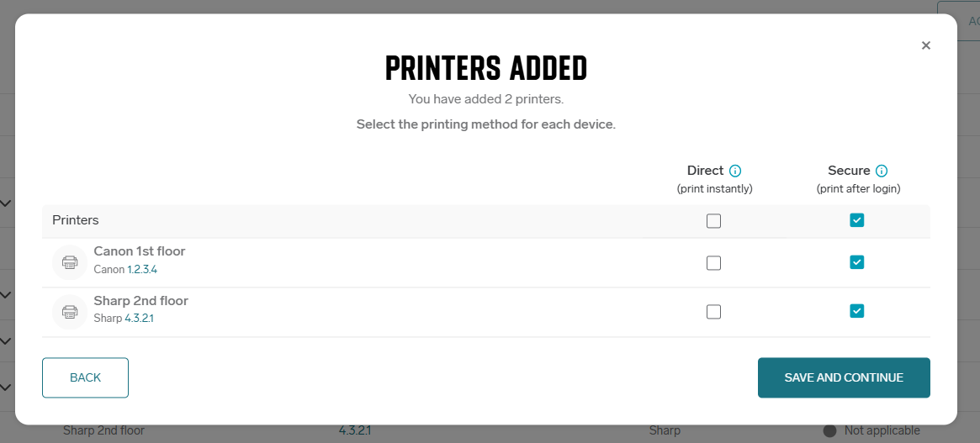Viewport: 980px width, 443px height.
Task: Click the gray Not applicable status dot
Action: click(829, 430)
